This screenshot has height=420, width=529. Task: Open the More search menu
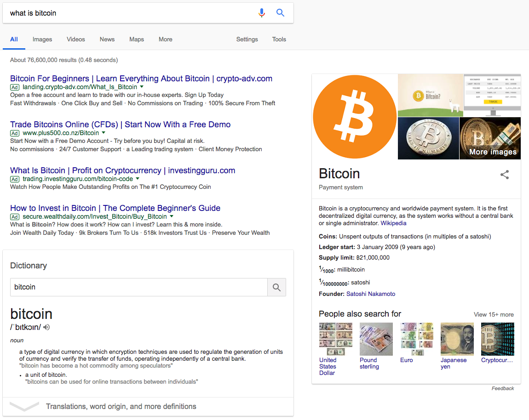pos(165,40)
